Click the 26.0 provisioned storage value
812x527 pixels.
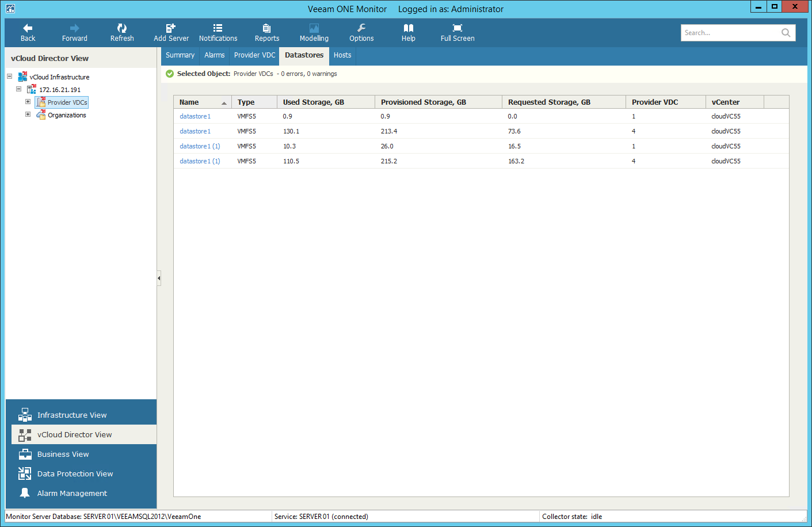tap(387, 146)
